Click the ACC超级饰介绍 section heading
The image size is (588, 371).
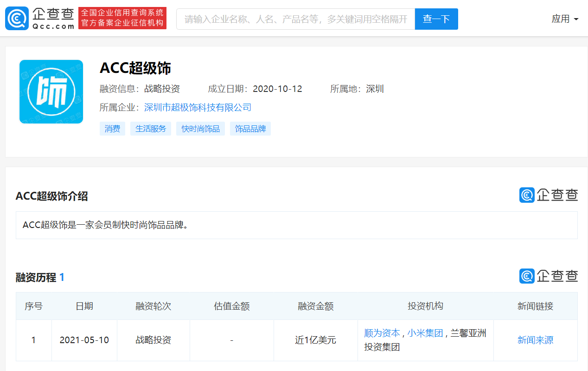(51, 196)
